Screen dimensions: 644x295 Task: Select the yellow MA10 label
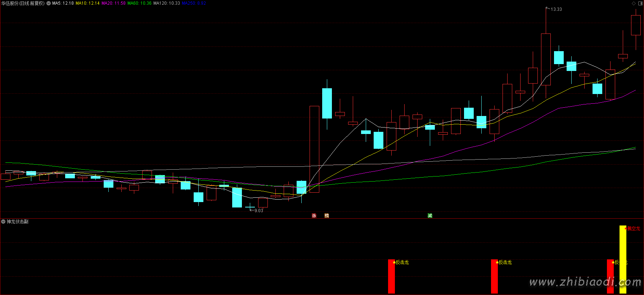click(87, 3)
